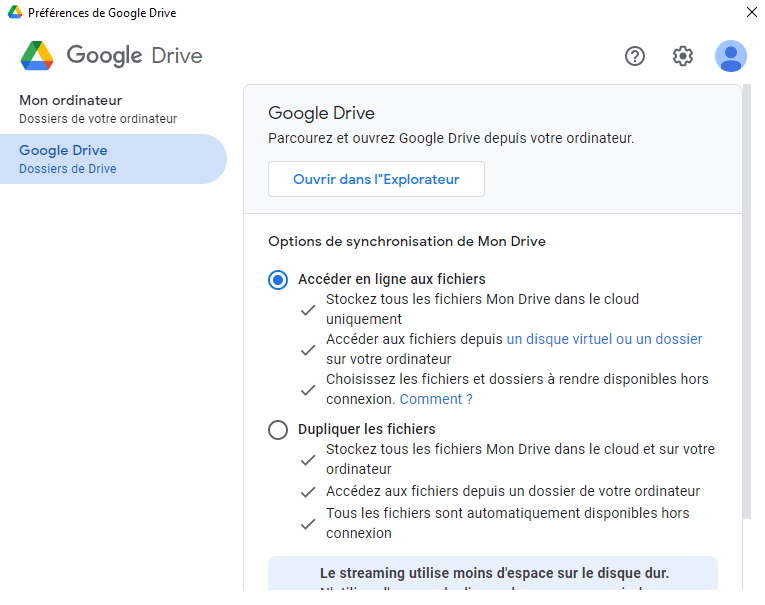Click checkmark beside "Tous les fichiers sont automatiquement disponibles"
The width and height of the screenshot is (765, 605).
[308, 524]
